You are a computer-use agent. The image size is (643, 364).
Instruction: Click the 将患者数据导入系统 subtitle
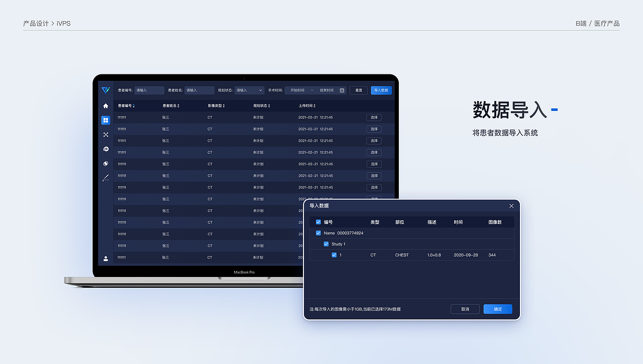(x=505, y=133)
